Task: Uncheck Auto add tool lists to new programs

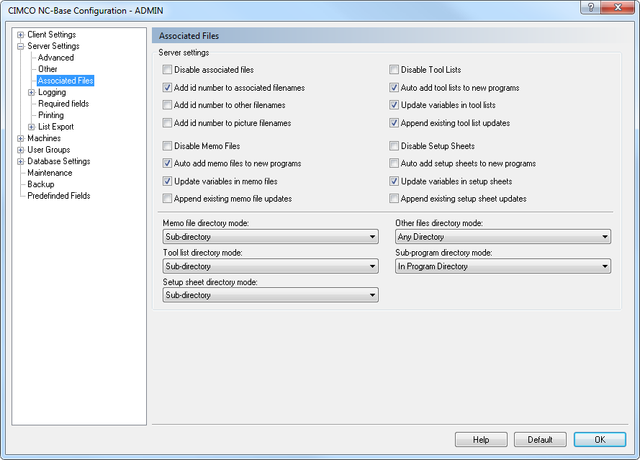Action: click(x=393, y=88)
